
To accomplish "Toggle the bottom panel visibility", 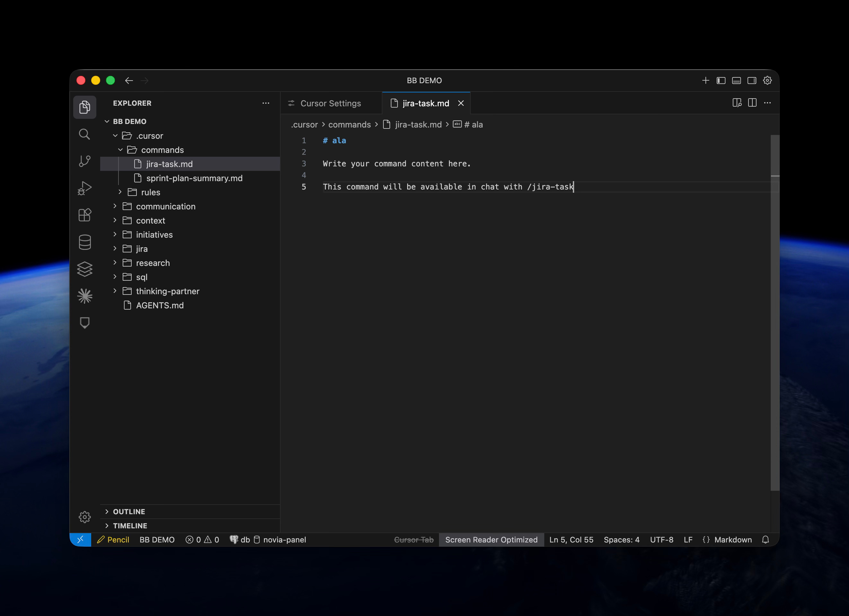I will click(x=736, y=81).
